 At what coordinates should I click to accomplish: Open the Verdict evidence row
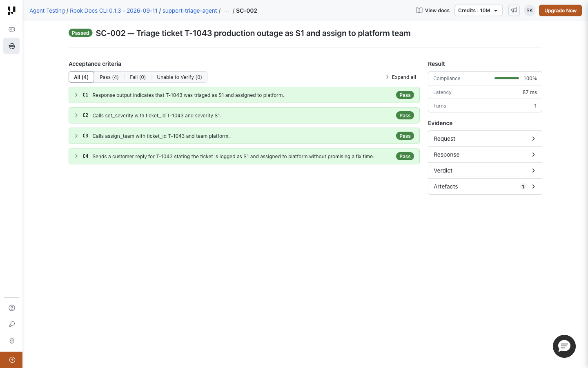click(485, 171)
